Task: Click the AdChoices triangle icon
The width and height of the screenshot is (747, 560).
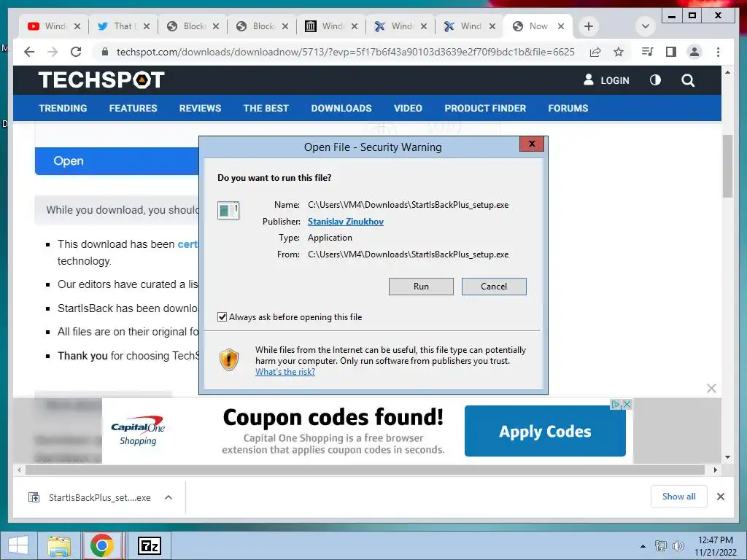Action: point(616,404)
